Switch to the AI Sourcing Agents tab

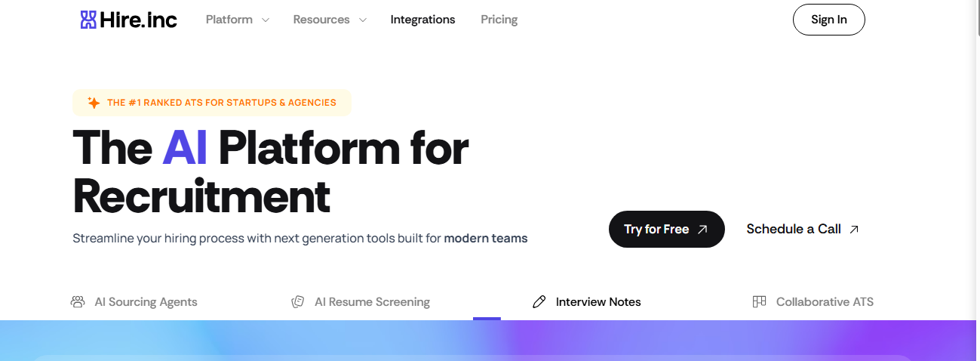click(x=134, y=302)
